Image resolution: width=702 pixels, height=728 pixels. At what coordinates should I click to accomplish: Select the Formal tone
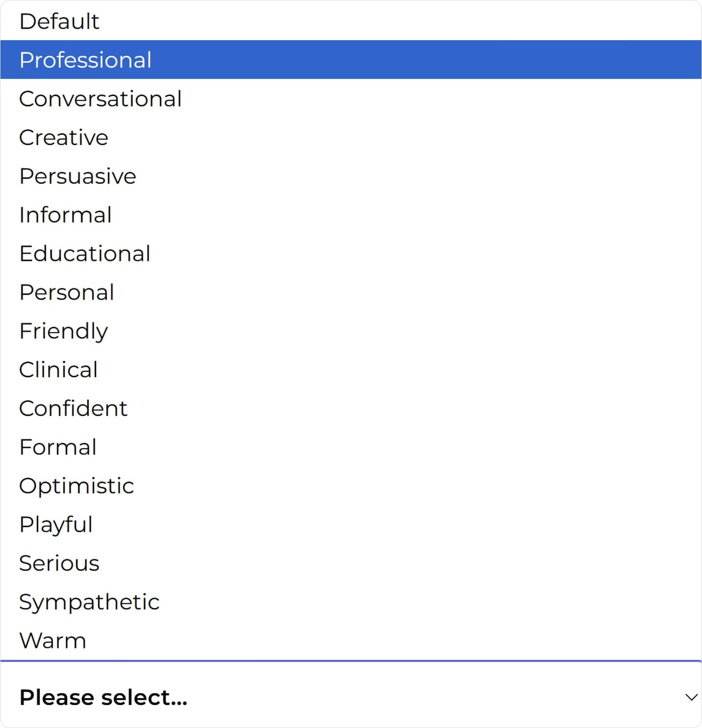pos(58,447)
